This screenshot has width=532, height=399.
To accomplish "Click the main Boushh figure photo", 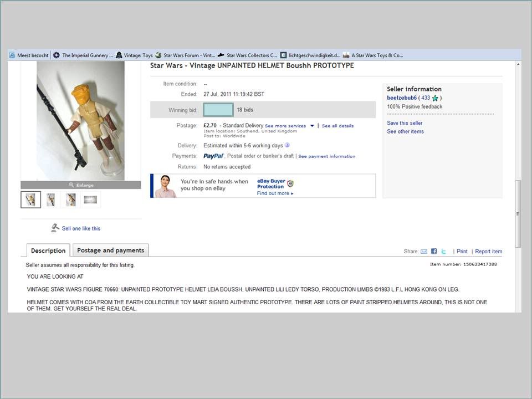I will click(80, 121).
